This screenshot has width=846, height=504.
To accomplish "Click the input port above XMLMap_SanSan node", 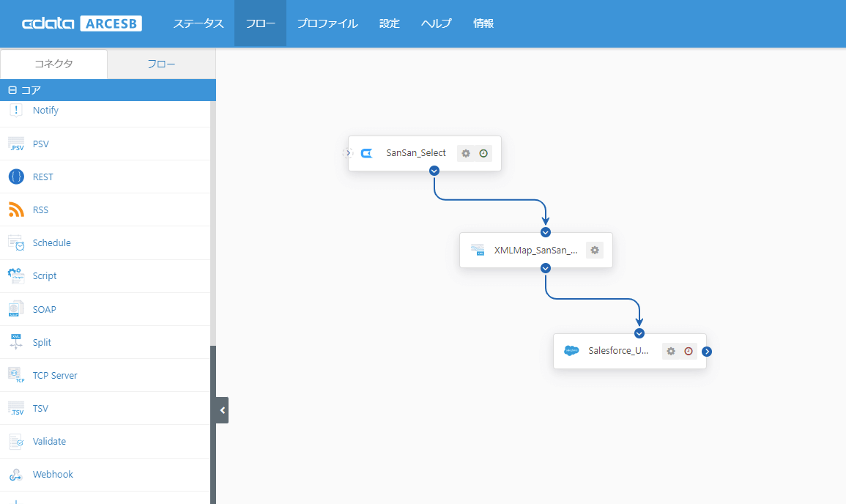I will point(546,232).
